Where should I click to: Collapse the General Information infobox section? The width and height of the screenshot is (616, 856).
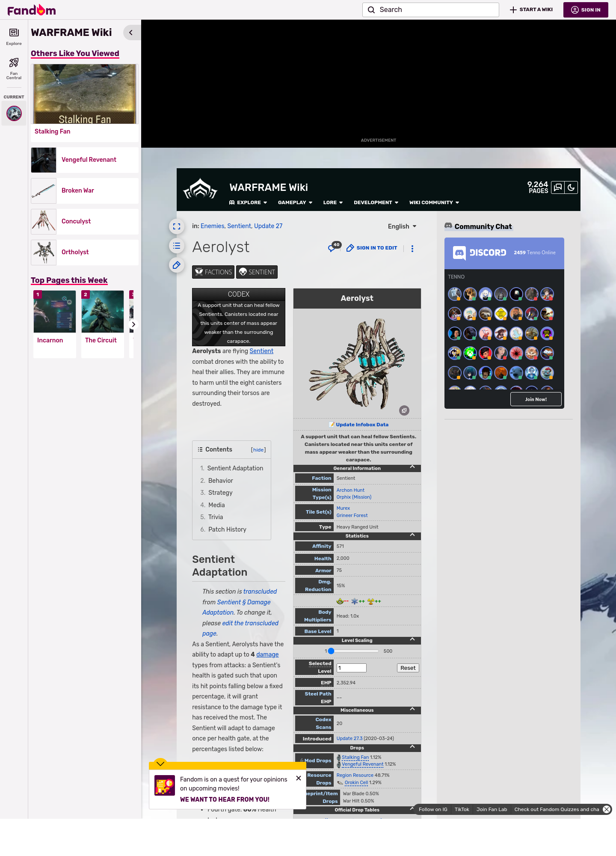[412, 467]
